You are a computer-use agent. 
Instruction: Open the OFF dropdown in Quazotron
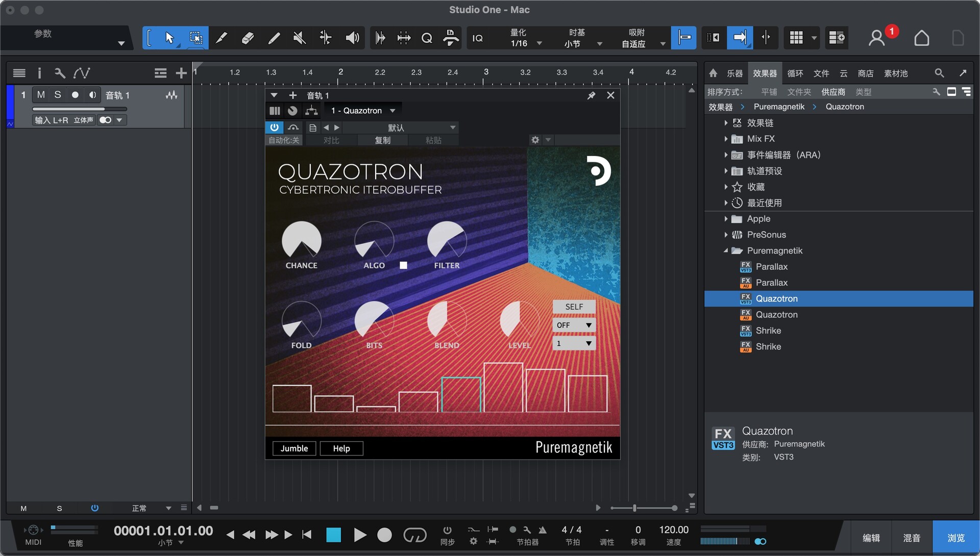click(574, 325)
